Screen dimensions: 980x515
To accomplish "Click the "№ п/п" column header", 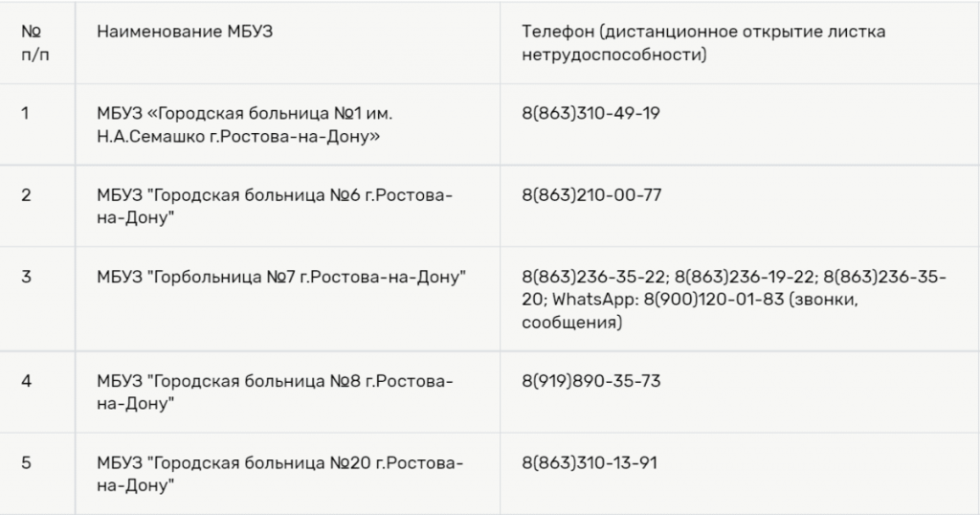I will coord(35,44).
